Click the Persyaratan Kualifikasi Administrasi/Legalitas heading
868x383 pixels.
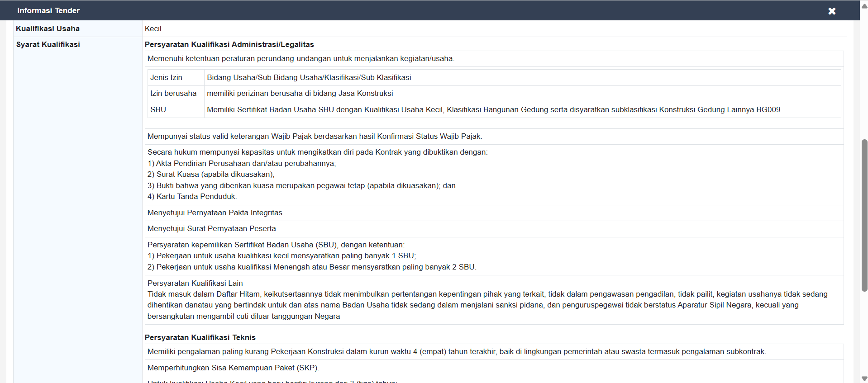click(229, 44)
